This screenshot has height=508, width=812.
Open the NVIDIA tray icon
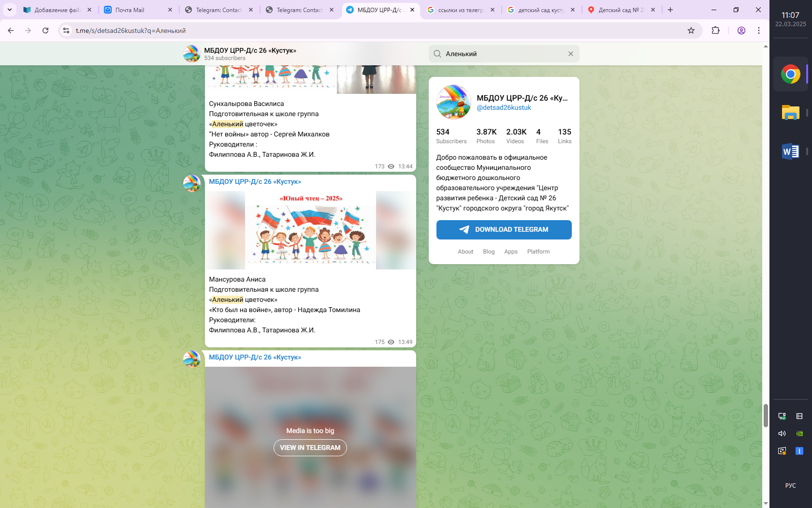pos(799,433)
